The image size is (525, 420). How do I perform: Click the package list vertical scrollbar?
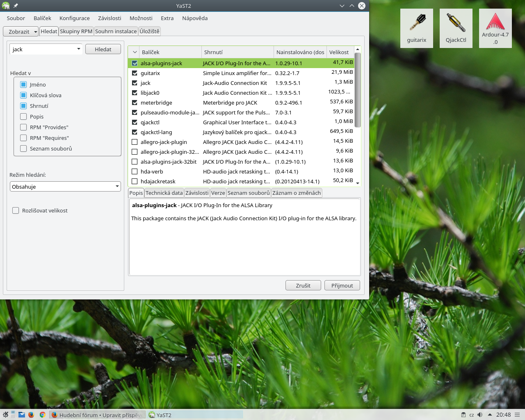pos(357,90)
